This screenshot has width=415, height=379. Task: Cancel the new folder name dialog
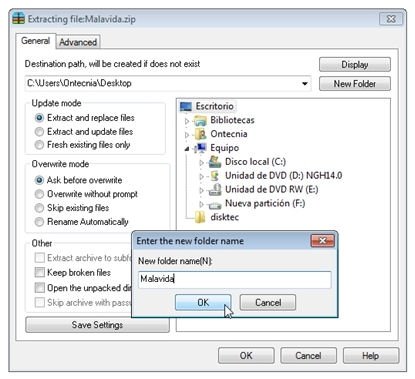coord(268,303)
